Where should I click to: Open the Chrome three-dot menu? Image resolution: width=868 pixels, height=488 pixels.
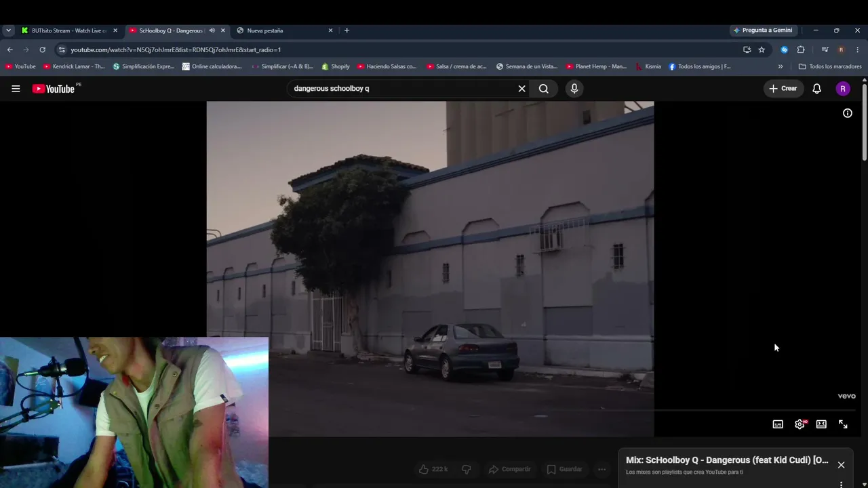[858, 49]
